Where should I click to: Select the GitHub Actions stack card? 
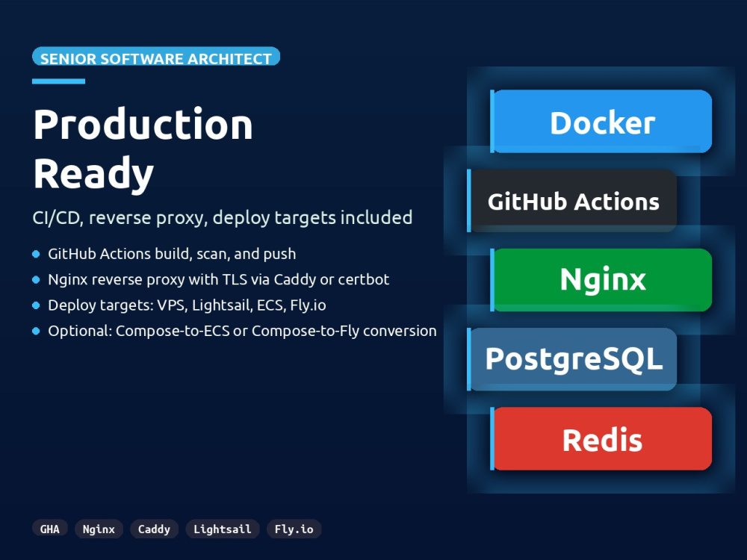coord(571,200)
